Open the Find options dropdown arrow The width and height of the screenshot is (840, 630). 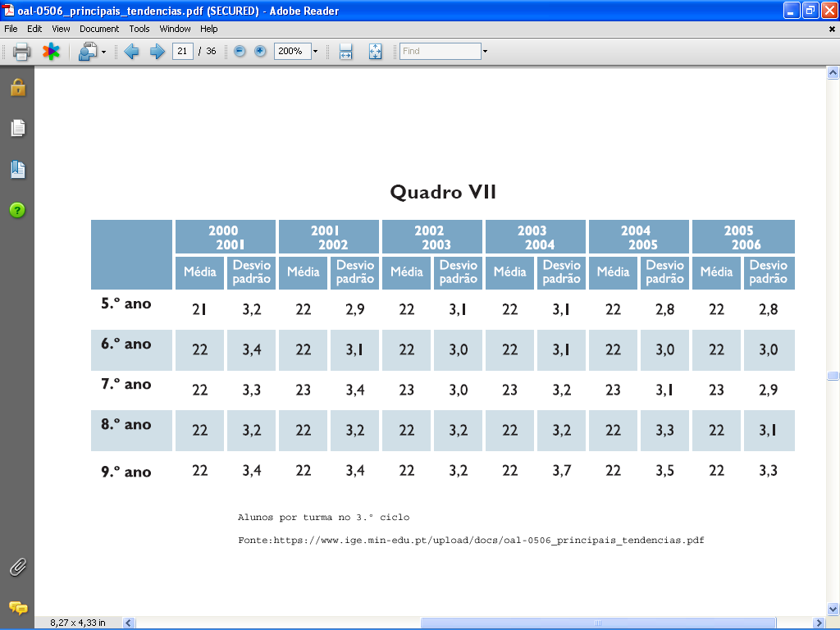pos(486,52)
